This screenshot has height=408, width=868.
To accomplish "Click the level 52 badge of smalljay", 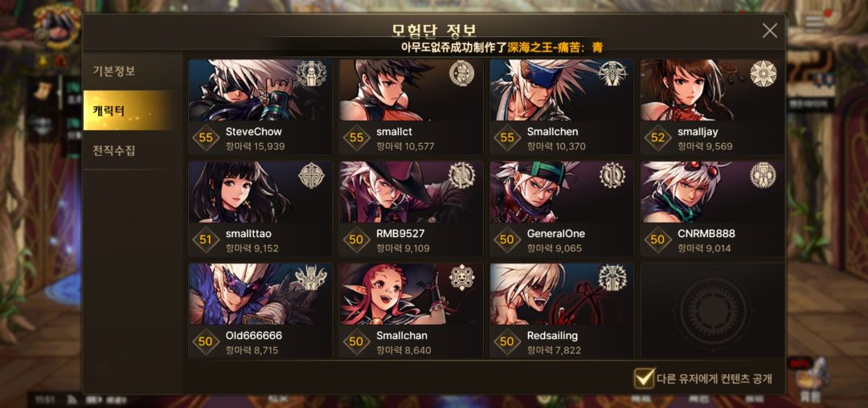I will pyautogui.click(x=657, y=138).
